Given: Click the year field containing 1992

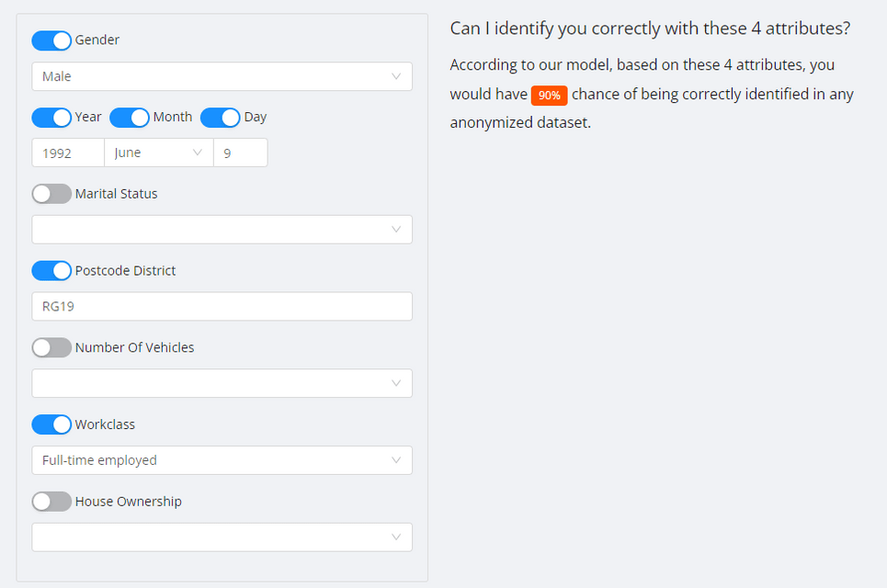Looking at the screenshot, I should tap(68, 153).
